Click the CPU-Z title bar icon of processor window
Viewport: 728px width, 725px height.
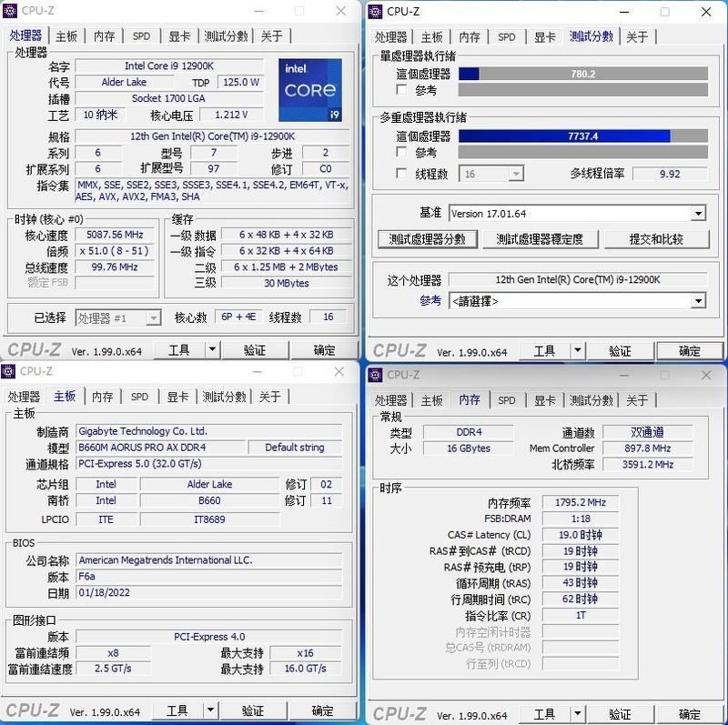tap(11, 11)
